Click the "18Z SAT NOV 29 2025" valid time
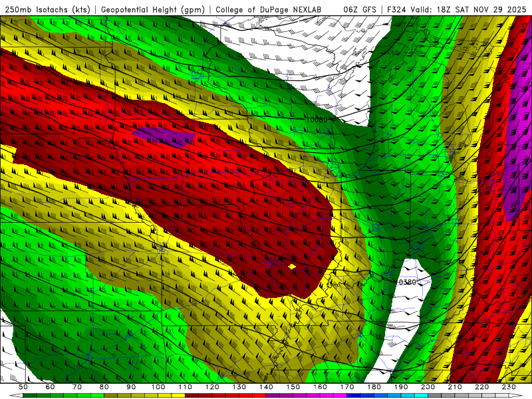 point(481,9)
